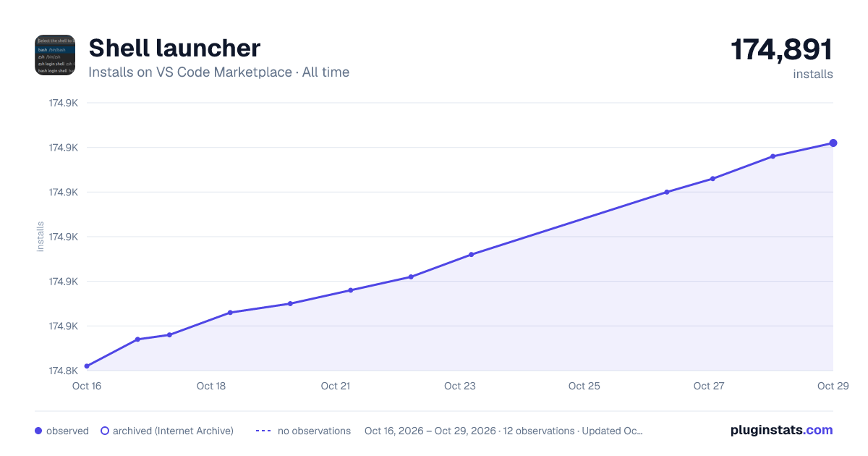
Task: Click the "no observations" legend label
Action: coord(314,431)
